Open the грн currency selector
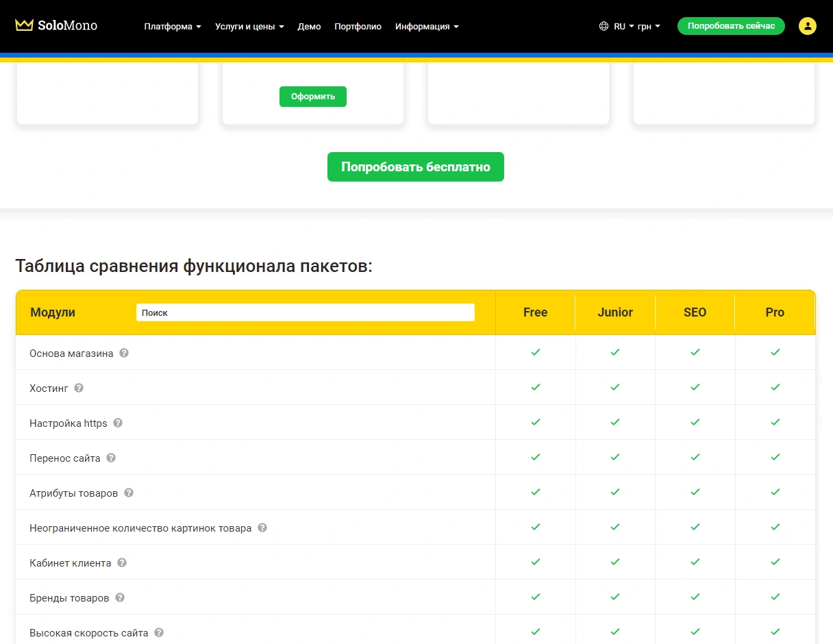Image resolution: width=833 pixels, height=644 pixels. [648, 27]
